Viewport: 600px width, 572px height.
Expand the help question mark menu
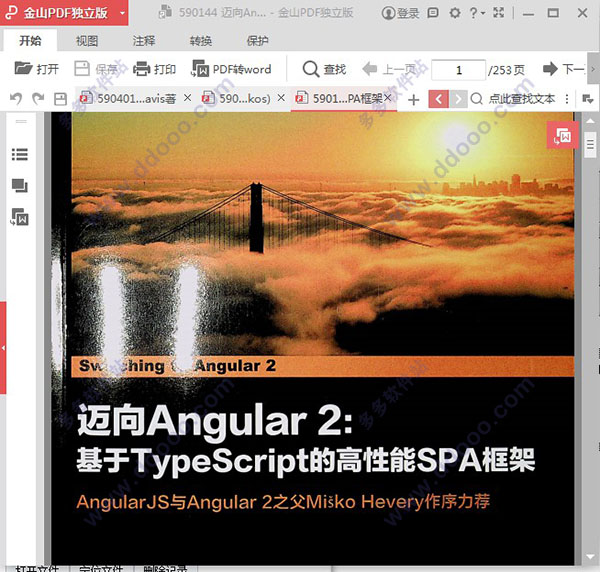(x=477, y=13)
